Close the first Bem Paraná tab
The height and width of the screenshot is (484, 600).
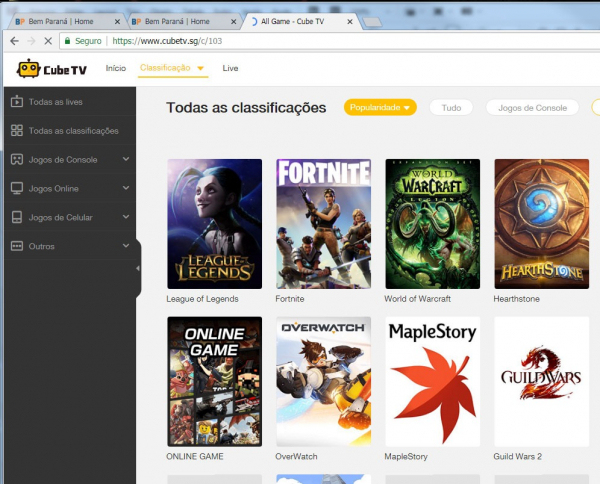(x=117, y=22)
